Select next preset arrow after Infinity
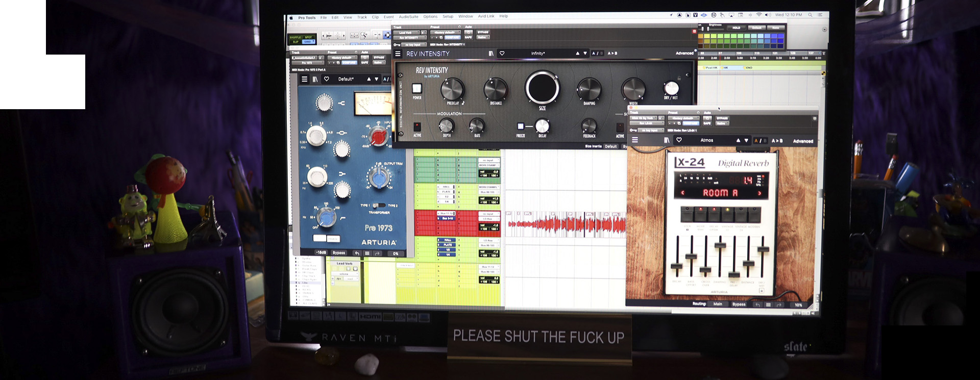The height and width of the screenshot is (380, 980). tap(585, 54)
